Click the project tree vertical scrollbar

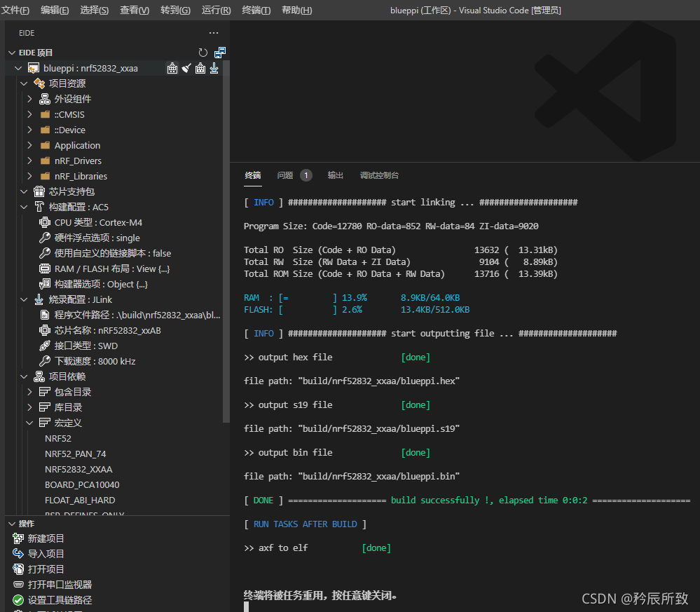click(x=226, y=241)
